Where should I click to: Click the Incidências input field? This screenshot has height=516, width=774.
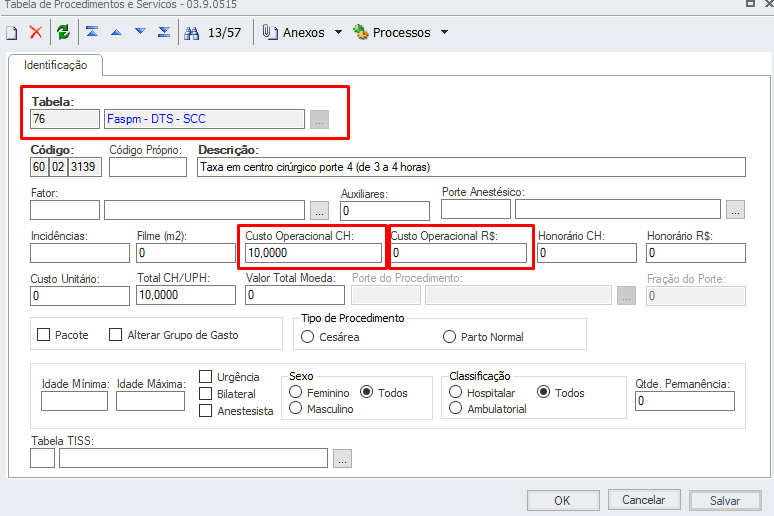pyautogui.click(x=80, y=253)
